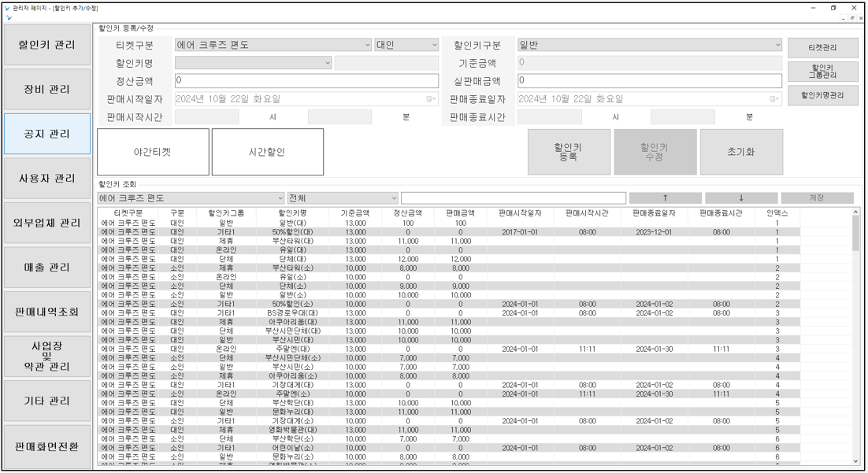Open 티켓관리 from the right-side buttons
The image size is (868, 473).
pyautogui.click(x=822, y=48)
